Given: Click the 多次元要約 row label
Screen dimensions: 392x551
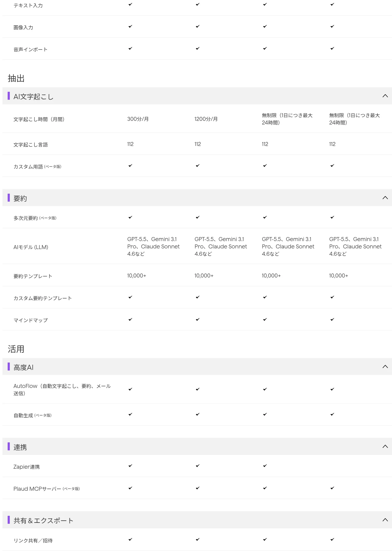Looking at the screenshot, I should point(35,218).
